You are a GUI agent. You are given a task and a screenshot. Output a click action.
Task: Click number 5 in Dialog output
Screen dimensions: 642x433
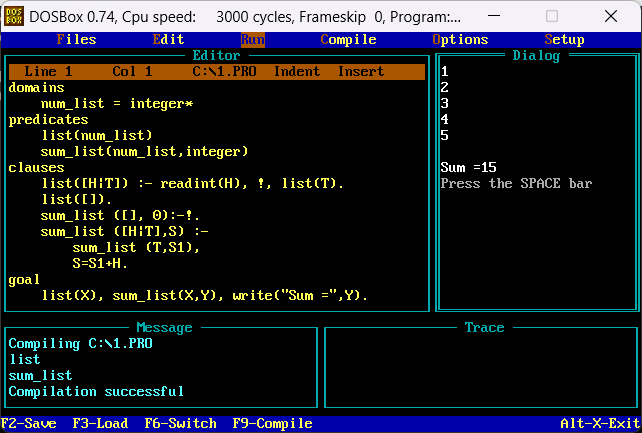pyautogui.click(x=445, y=135)
